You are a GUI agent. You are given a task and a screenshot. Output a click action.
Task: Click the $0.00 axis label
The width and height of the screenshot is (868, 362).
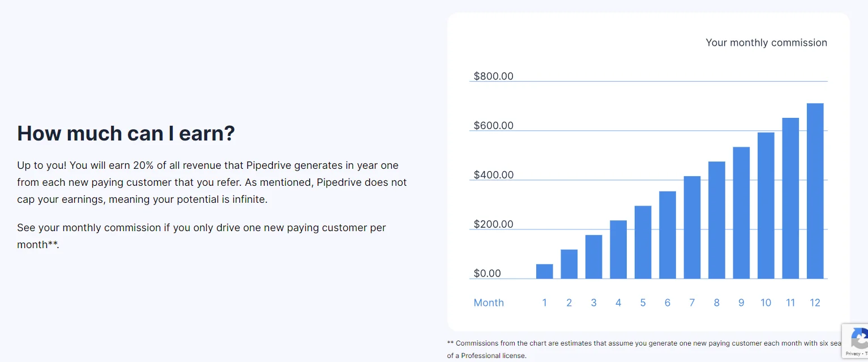(x=488, y=273)
